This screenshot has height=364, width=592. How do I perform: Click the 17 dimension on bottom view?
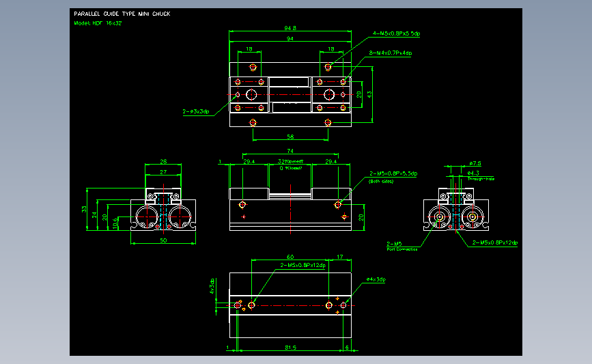tap(340, 257)
